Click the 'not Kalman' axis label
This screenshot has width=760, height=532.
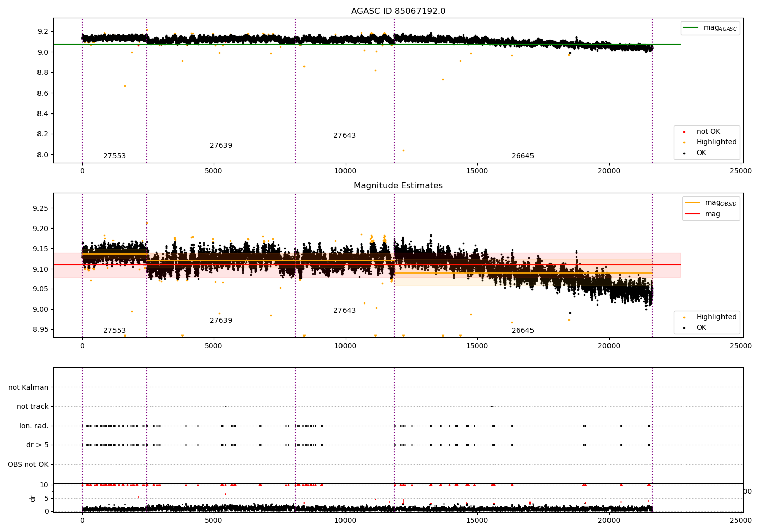(x=28, y=388)
